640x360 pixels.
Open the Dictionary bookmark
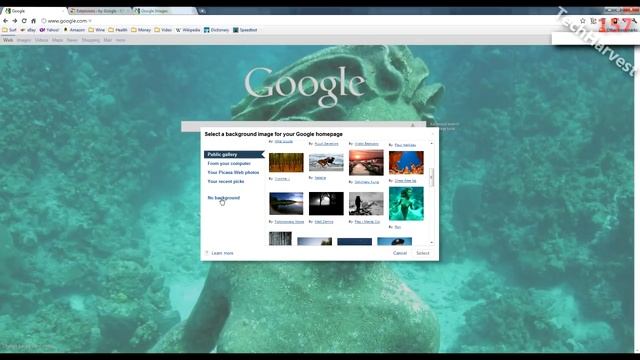(x=217, y=30)
